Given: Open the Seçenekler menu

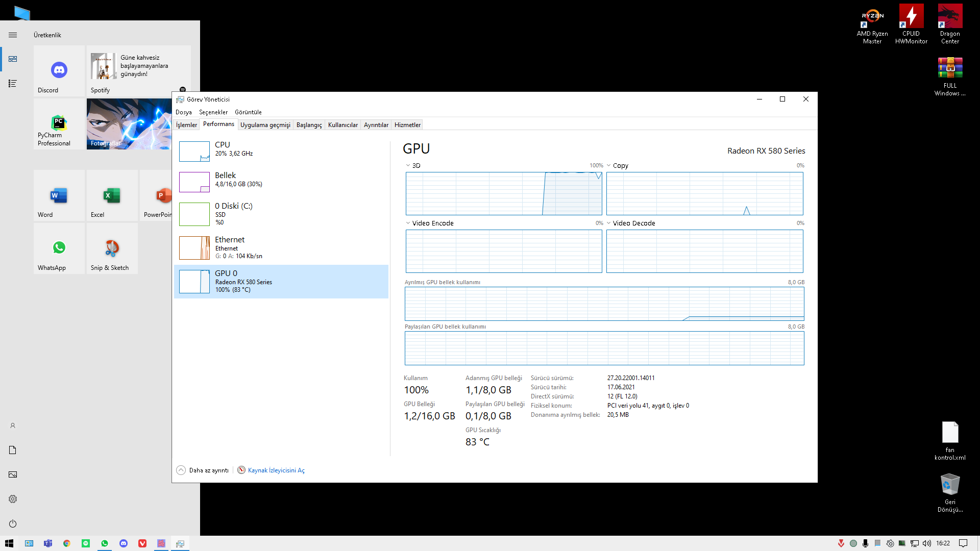Looking at the screenshot, I should coord(213,112).
